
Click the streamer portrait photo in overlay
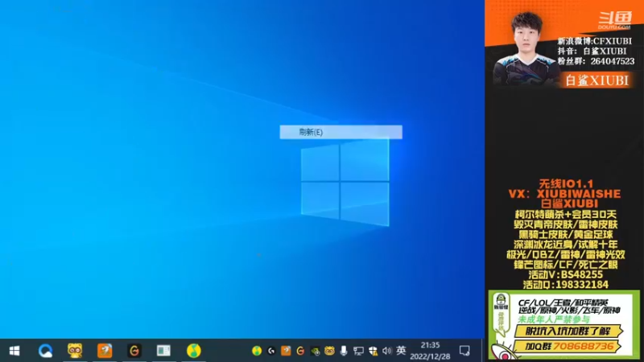pyautogui.click(x=526, y=48)
